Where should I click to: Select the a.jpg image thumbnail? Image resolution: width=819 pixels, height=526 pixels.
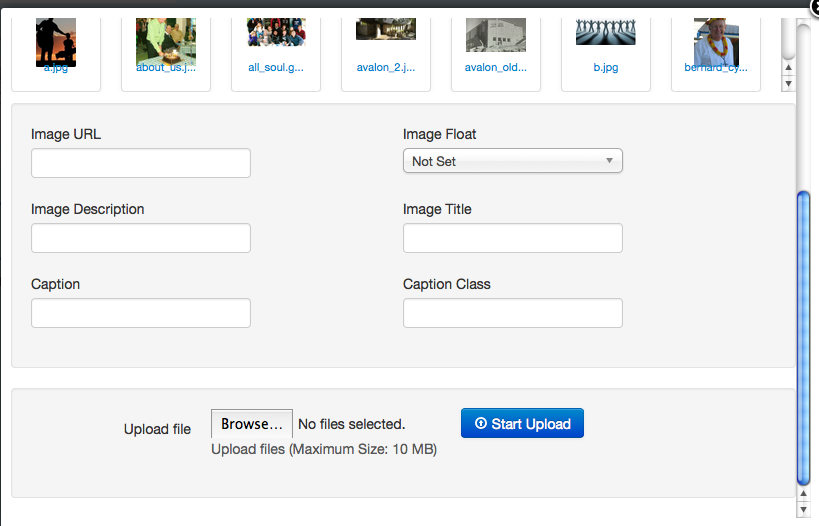coord(55,43)
